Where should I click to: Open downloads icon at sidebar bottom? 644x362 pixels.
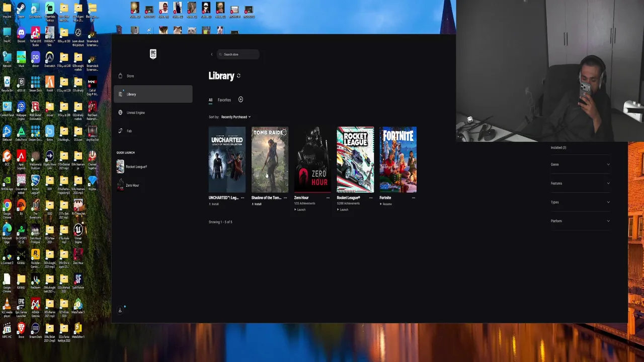tap(120, 310)
